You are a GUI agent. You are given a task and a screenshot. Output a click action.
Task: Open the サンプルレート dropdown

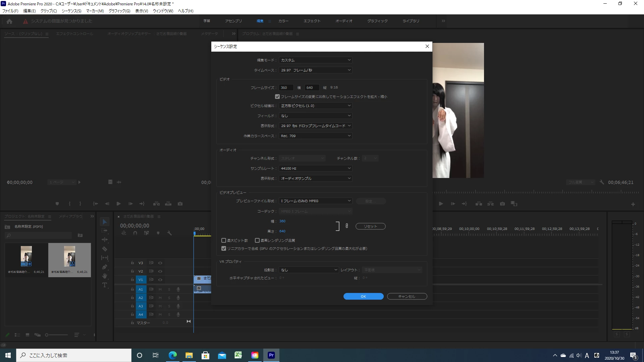coord(315,168)
